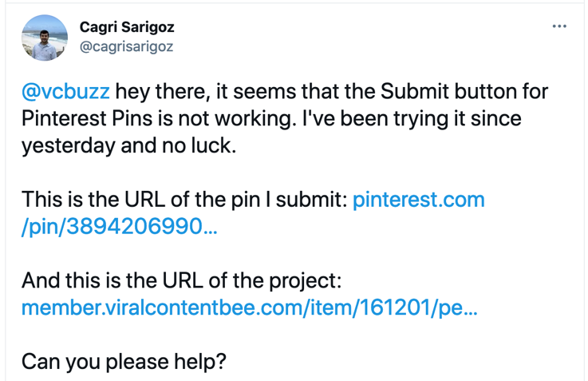Image resolution: width=588 pixels, height=381 pixels.
Task: Click 'And this is the URL of the project' line
Action: (x=181, y=281)
